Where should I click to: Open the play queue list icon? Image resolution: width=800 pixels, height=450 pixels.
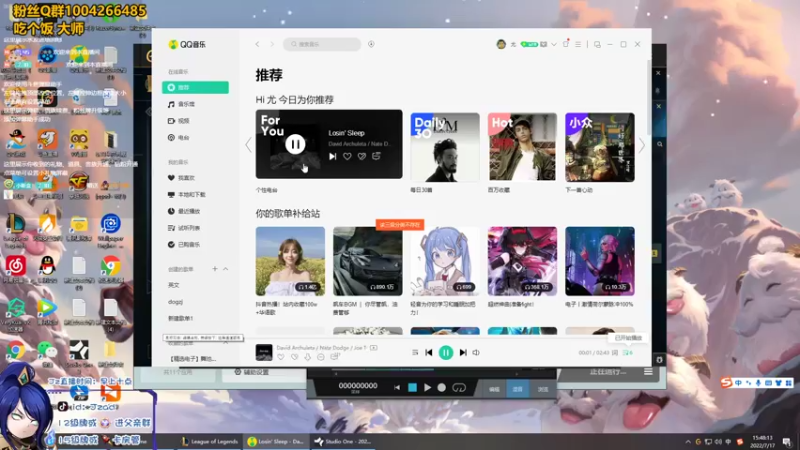628,353
